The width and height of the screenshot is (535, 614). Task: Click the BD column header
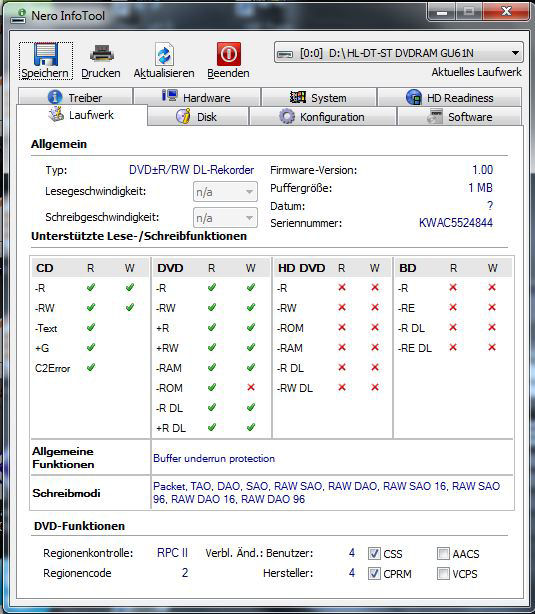(x=407, y=268)
